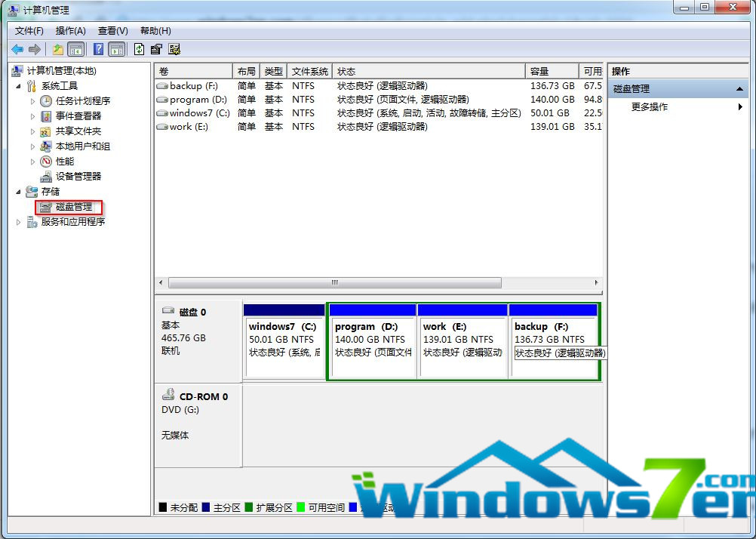
Task: Click the yellow export/up folder toolbar icon
Action: 57,48
